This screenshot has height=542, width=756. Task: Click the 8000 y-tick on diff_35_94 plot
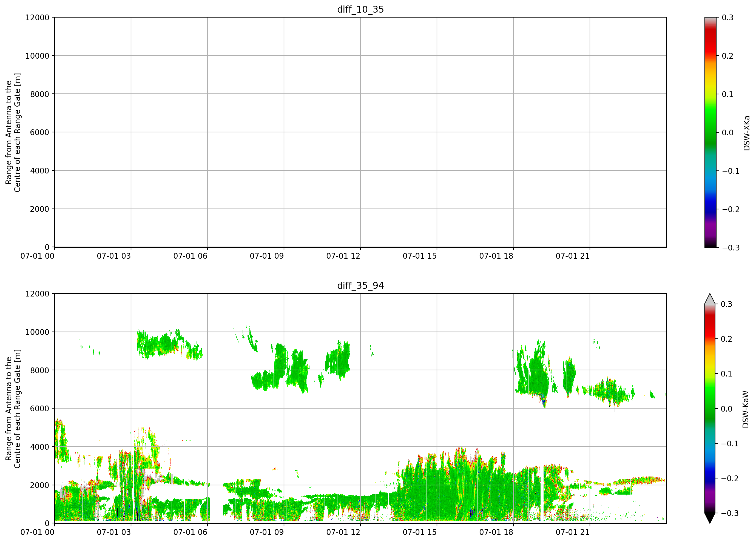(x=40, y=370)
